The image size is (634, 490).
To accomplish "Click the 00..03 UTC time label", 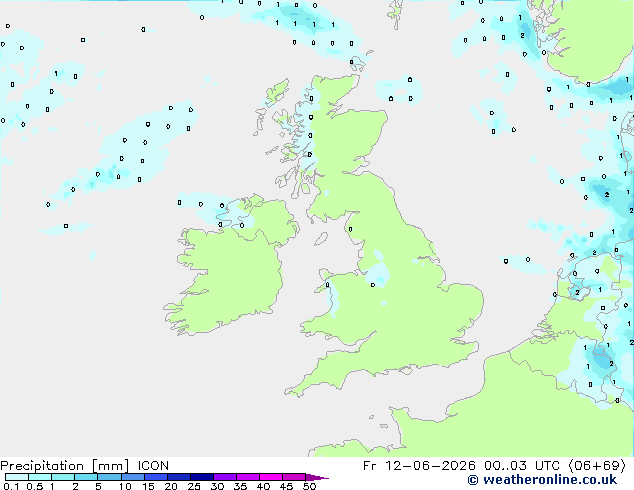I will tap(522, 466).
